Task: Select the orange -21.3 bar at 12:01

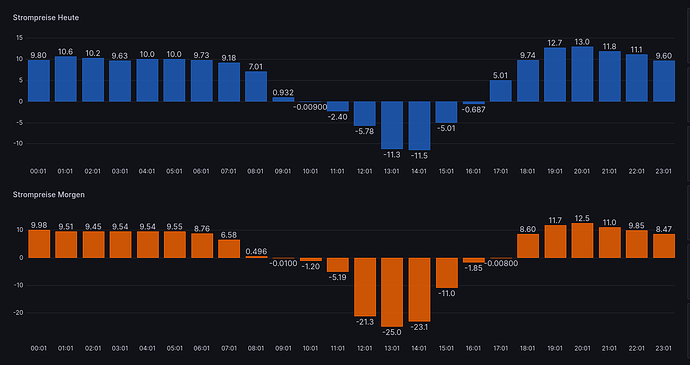Action: coord(365,287)
